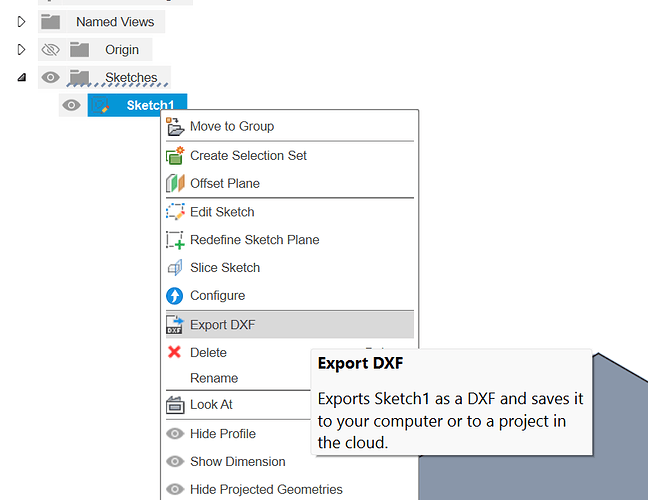Click the Edit Sketch pencil icon
Image resolution: width=648 pixels, height=500 pixels.
(x=175, y=212)
